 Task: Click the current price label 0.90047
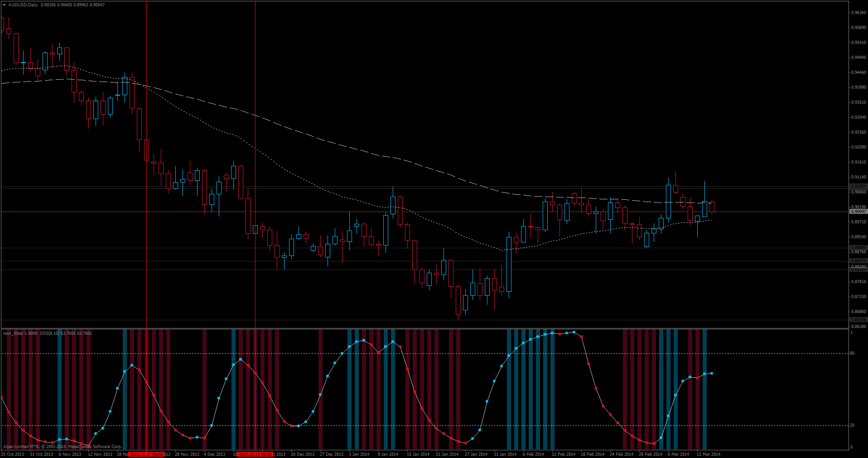(x=858, y=212)
